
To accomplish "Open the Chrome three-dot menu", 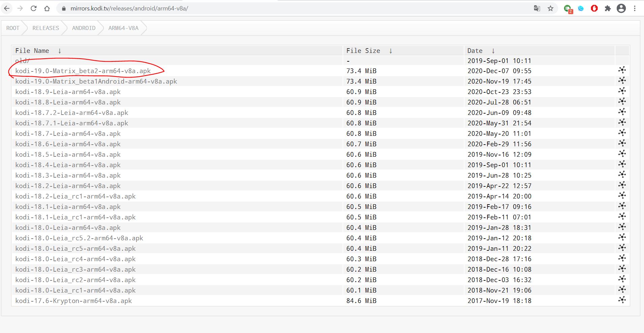I will [x=635, y=8].
